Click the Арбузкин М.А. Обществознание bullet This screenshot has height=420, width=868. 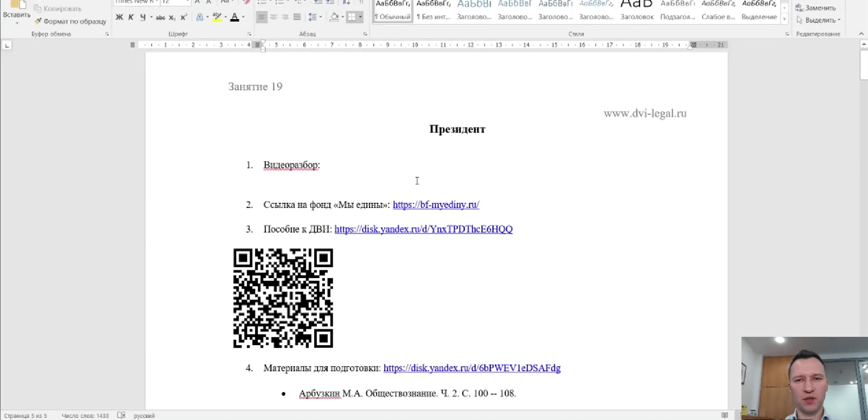tap(408, 393)
